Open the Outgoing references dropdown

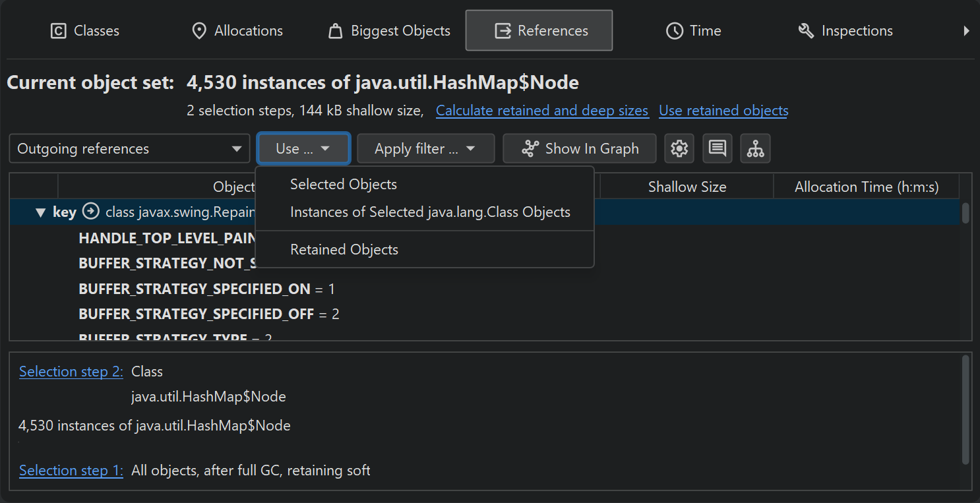(x=129, y=149)
